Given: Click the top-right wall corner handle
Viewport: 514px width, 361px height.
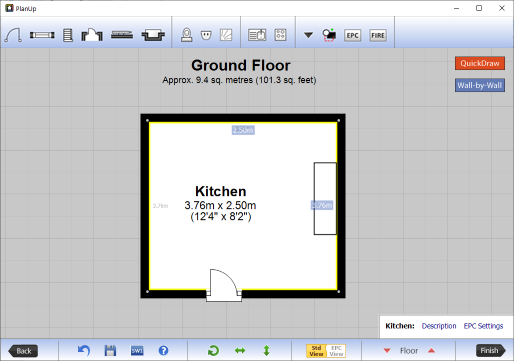Looking at the screenshot, I should [x=339, y=121].
